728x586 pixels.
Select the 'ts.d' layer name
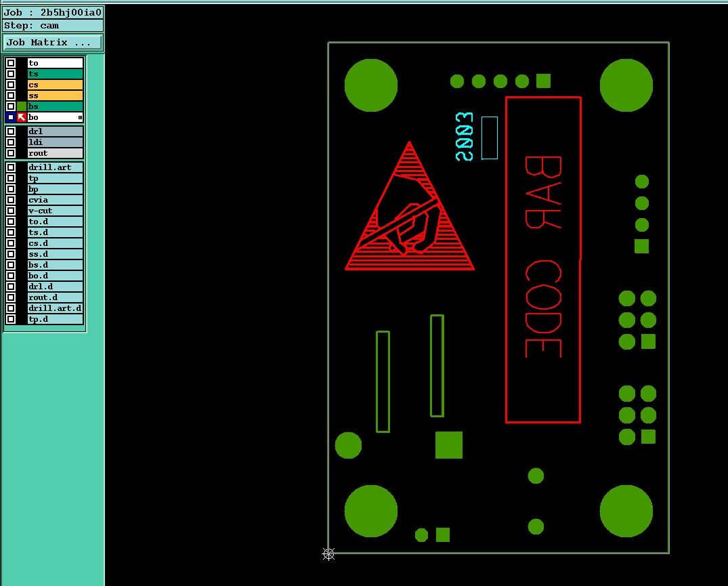point(56,232)
